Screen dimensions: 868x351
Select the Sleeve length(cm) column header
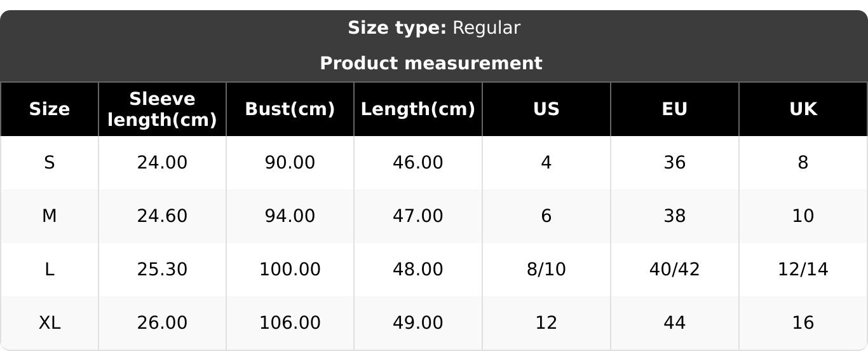(162, 109)
